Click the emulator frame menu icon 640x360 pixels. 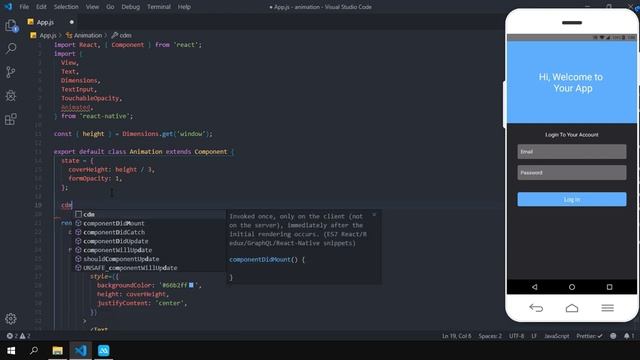[x=607, y=308]
